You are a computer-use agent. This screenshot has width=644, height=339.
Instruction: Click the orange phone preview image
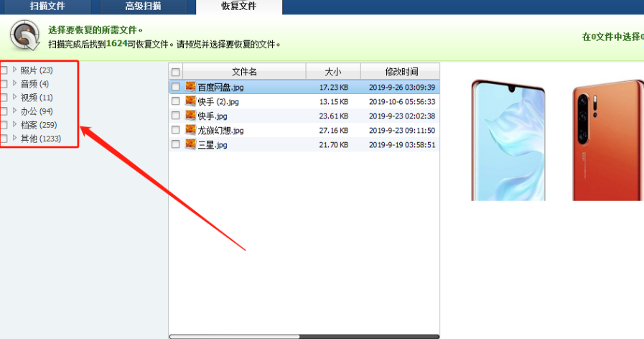tap(608, 140)
